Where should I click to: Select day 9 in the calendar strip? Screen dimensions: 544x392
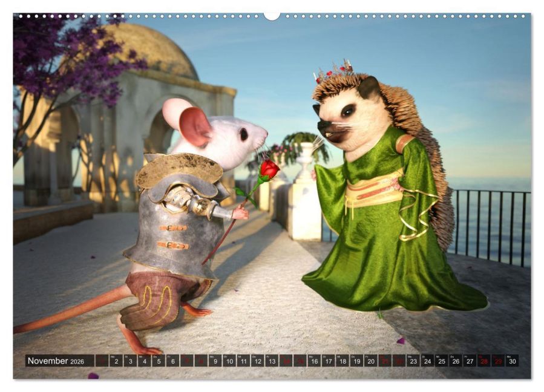pyautogui.click(x=215, y=361)
